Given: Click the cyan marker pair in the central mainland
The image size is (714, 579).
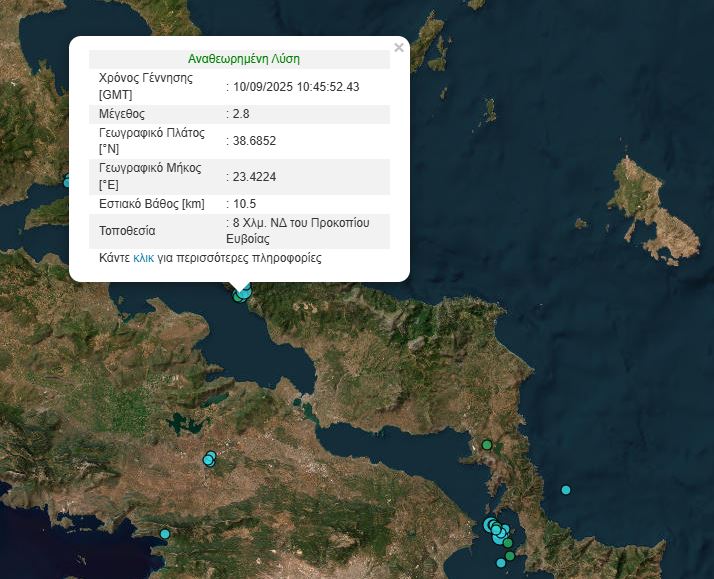Looking at the screenshot, I should click(x=209, y=459).
